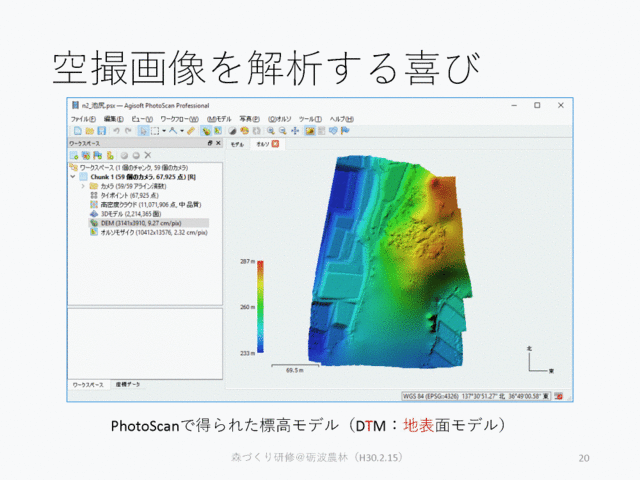Viewport: 640px width, 480px height.
Task: Click the second grey circle Disable Items icon
Action: tap(136, 155)
